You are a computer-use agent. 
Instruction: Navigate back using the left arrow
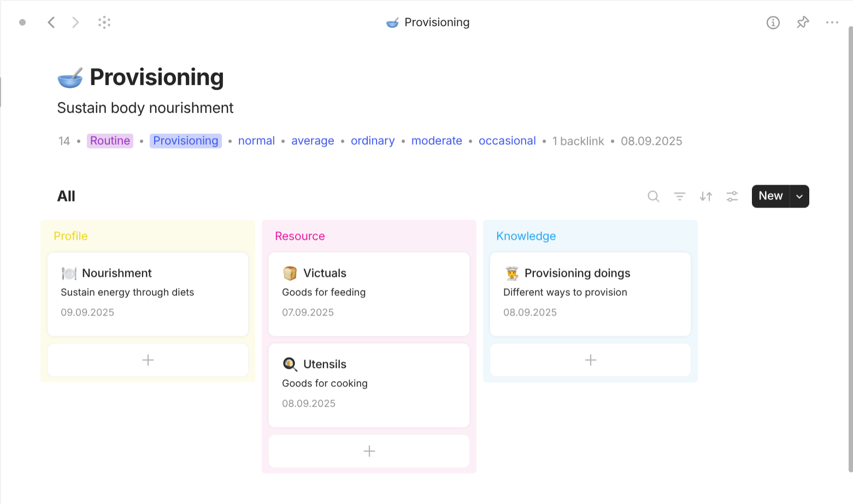pyautogui.click(x=51, y=22)
